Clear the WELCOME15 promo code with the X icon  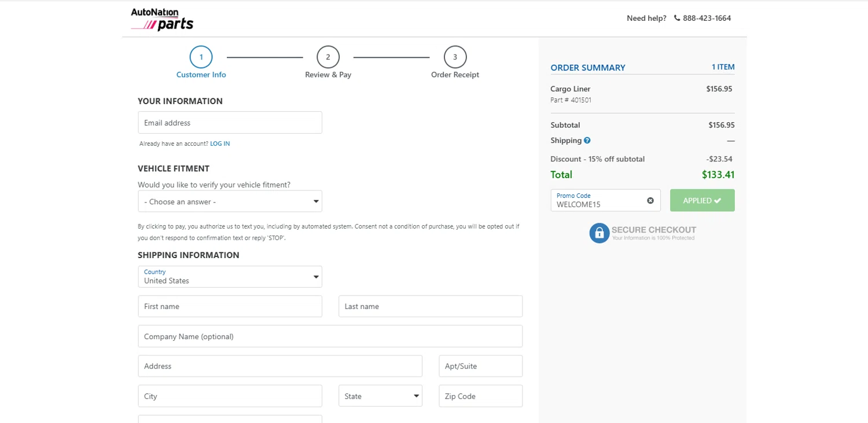650,201
